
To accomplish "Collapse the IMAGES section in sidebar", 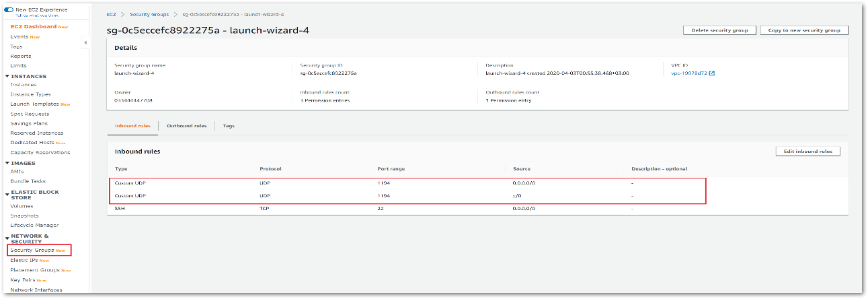I will [7, 163].
